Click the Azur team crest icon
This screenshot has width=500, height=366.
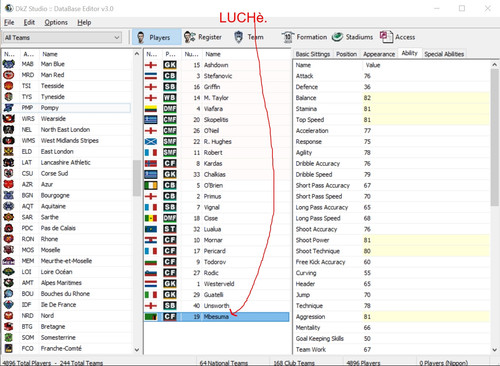(9, 184)
